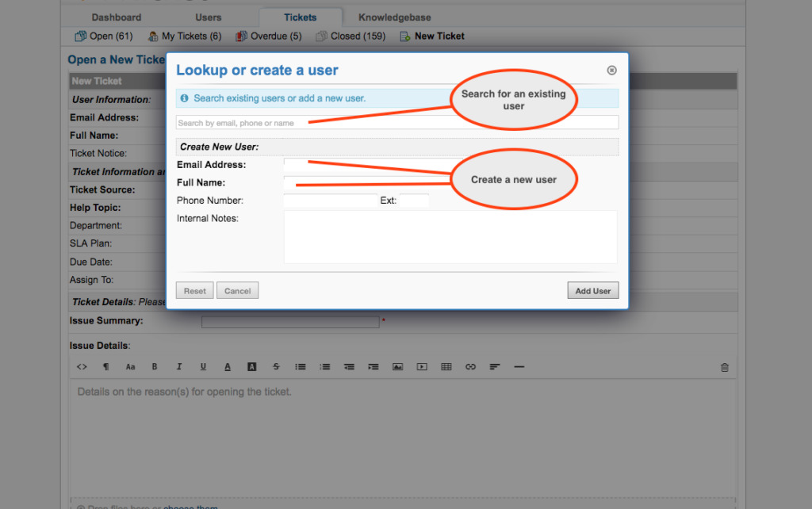Open the Knowledgebase tab
The height and width of the screenshot is (509, 812).
pos(395,17)
